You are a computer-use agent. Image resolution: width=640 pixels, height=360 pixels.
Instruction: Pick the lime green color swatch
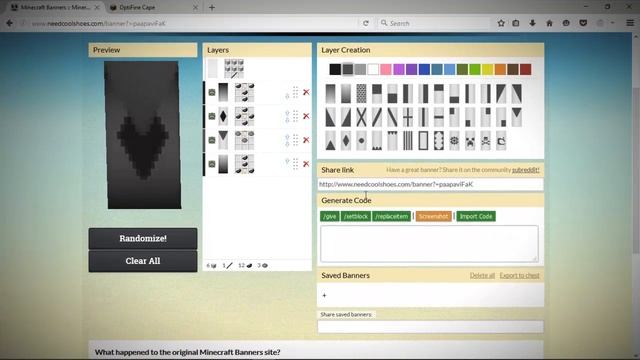(475, 69)
